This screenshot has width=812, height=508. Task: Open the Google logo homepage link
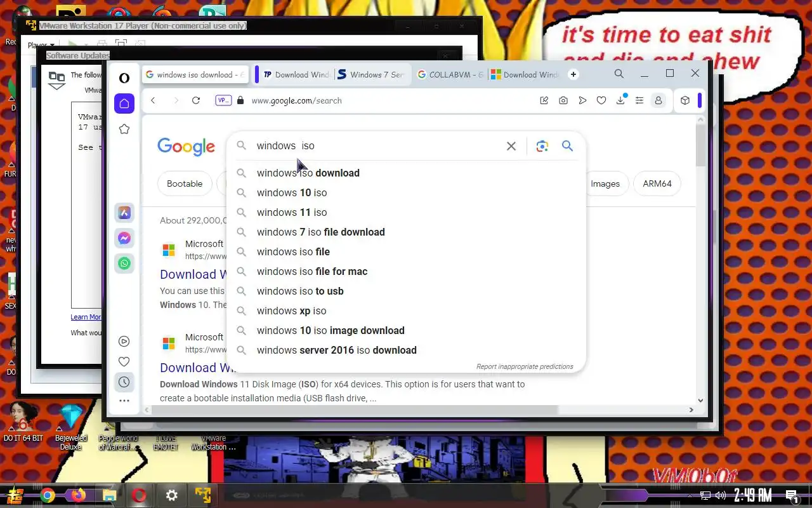coord(186,147)
